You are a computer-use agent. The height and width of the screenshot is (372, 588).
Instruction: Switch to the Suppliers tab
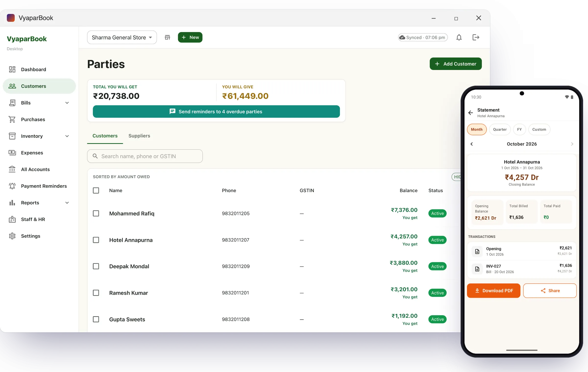[139, 136]
